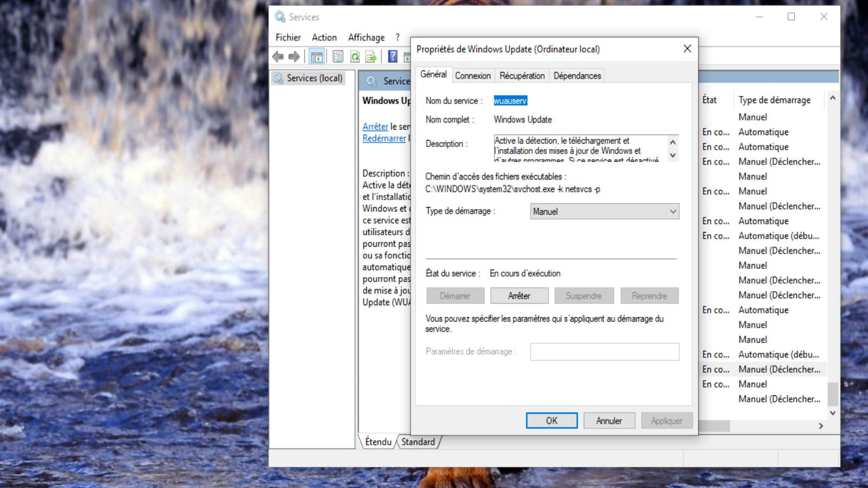This screenshot has width=868, height=488.
Task: Switch to the Connexion tab
Action: tap(473, 76)
